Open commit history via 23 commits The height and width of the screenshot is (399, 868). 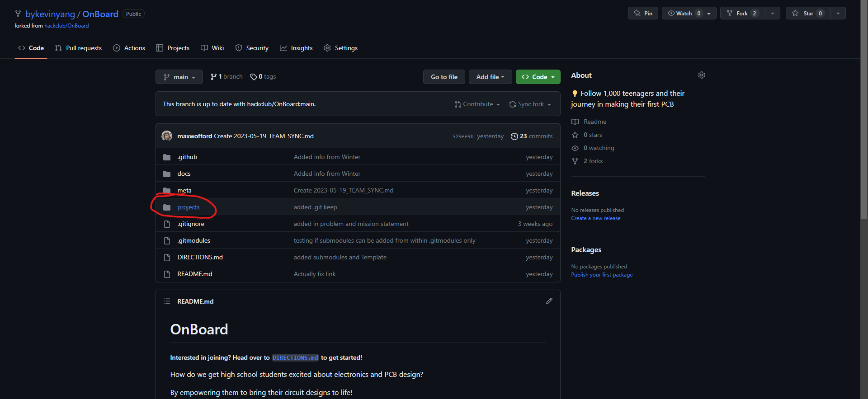click(x=532, y=136)
